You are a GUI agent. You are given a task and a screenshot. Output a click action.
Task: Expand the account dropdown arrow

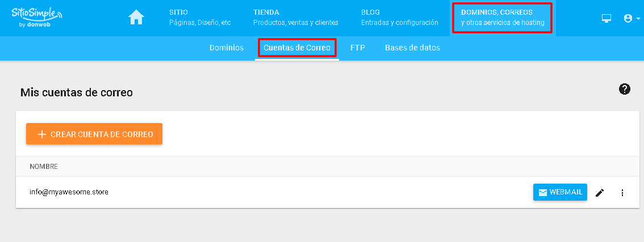coord(638,19)
